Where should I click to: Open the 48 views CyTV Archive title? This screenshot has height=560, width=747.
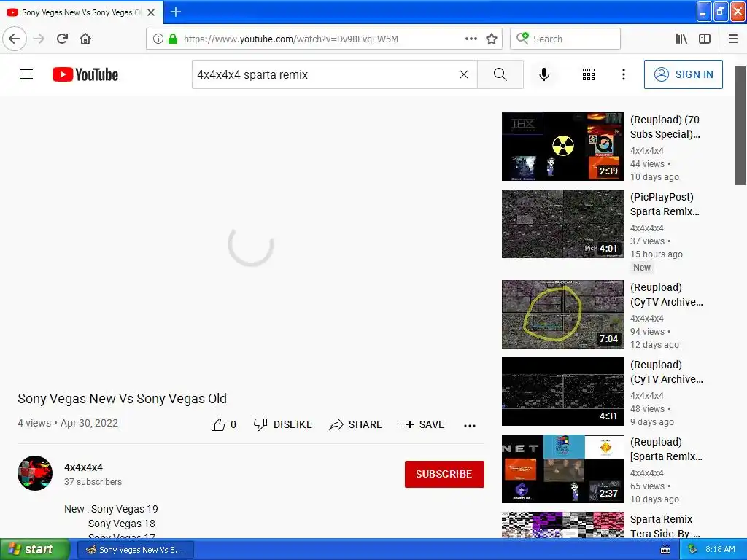[x=666, y=371]
